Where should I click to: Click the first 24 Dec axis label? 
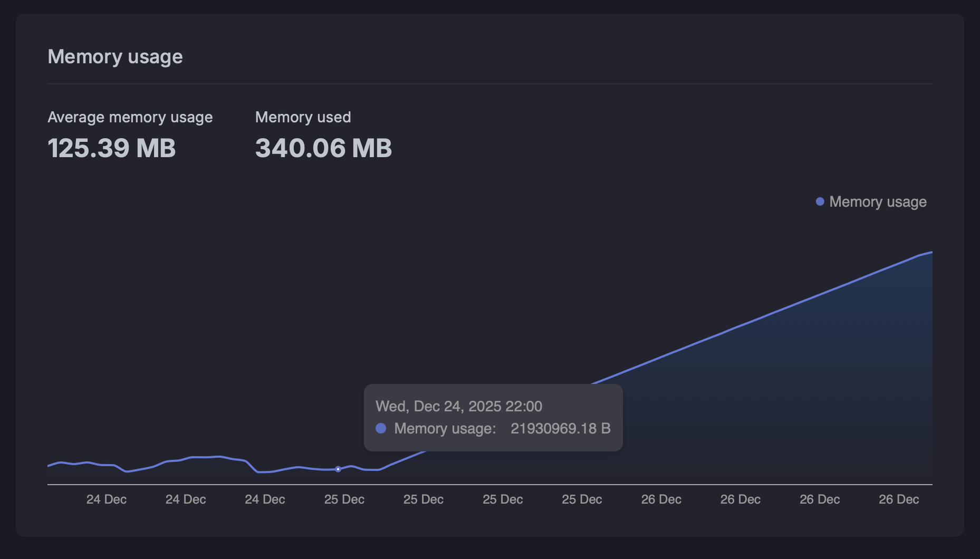tap(106, 499)
